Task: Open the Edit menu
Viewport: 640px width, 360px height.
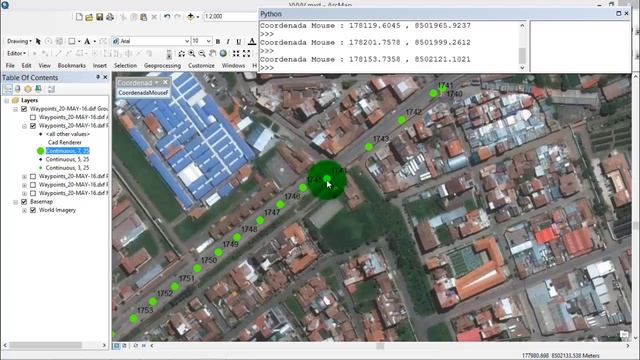Action: tap(27, 65)
